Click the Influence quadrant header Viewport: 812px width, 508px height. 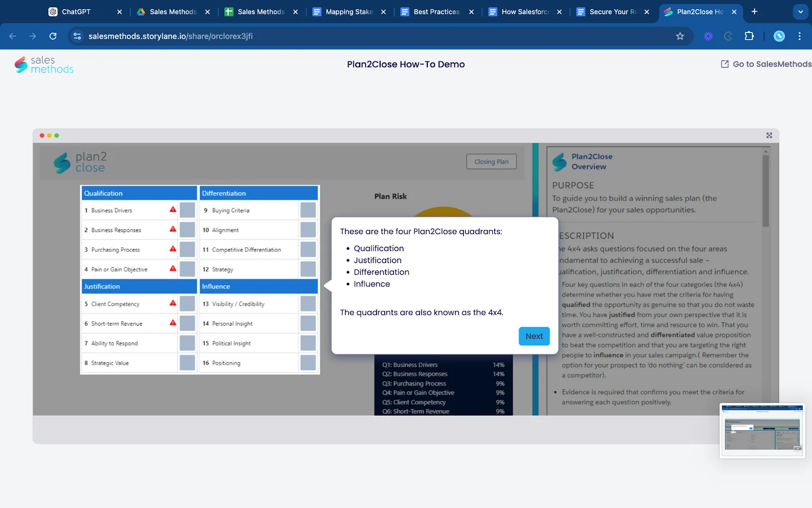click(x=259, y=287)
